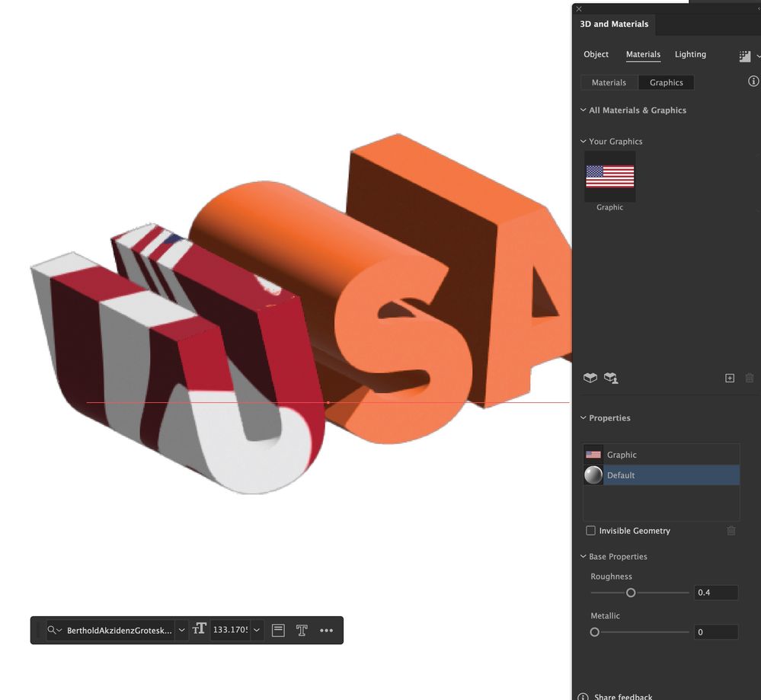Open dropdown arrow beside render settings icon

758,56
